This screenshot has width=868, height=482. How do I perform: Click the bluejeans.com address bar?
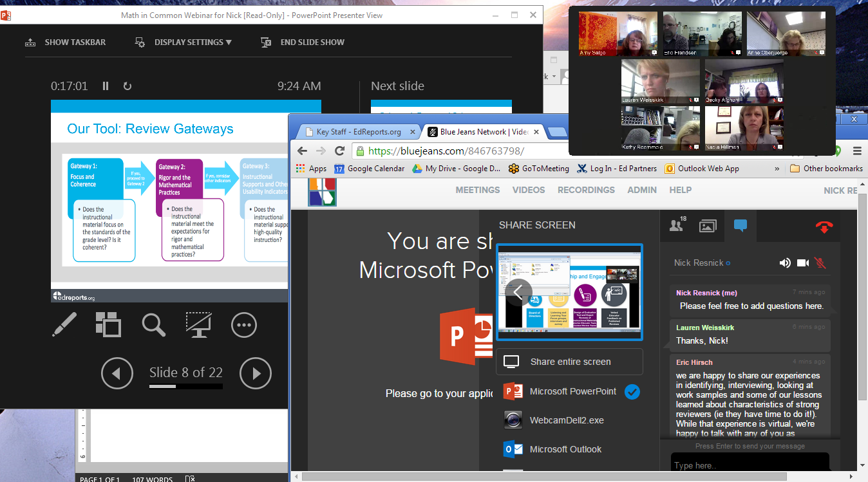460,151
